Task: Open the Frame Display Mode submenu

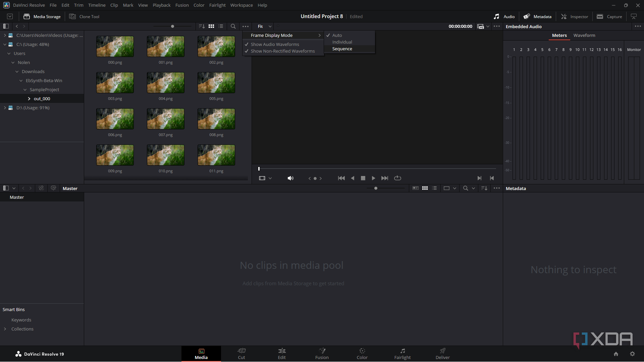Action: [x=283, y=35]
